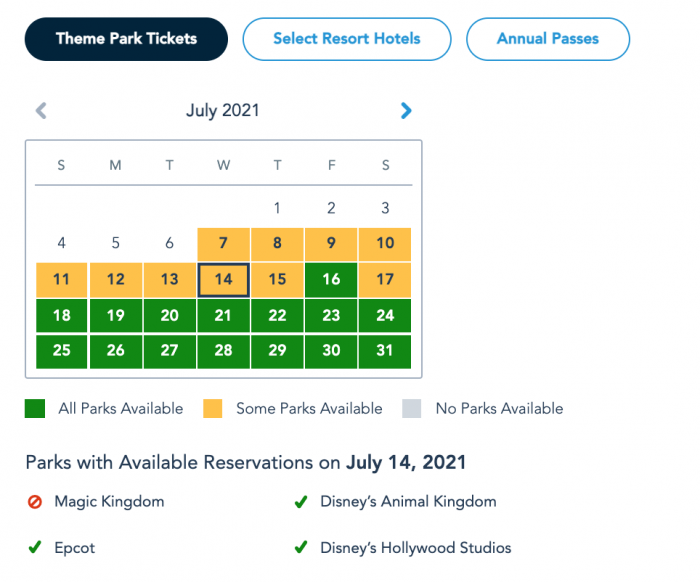700x582 pixels.
Task: Click the green All Parks Available swatch
Action: pyautogui.click(x=35, y=408)
